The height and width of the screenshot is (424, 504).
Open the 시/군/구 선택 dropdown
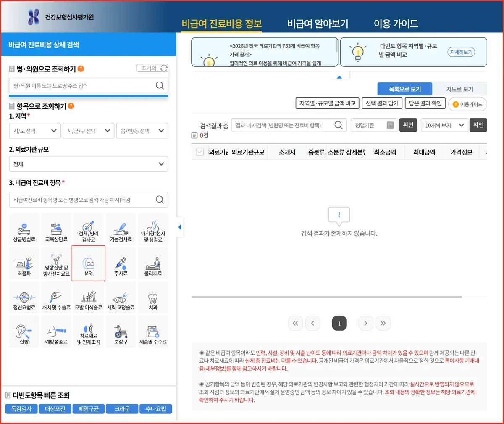coord(89,131)
